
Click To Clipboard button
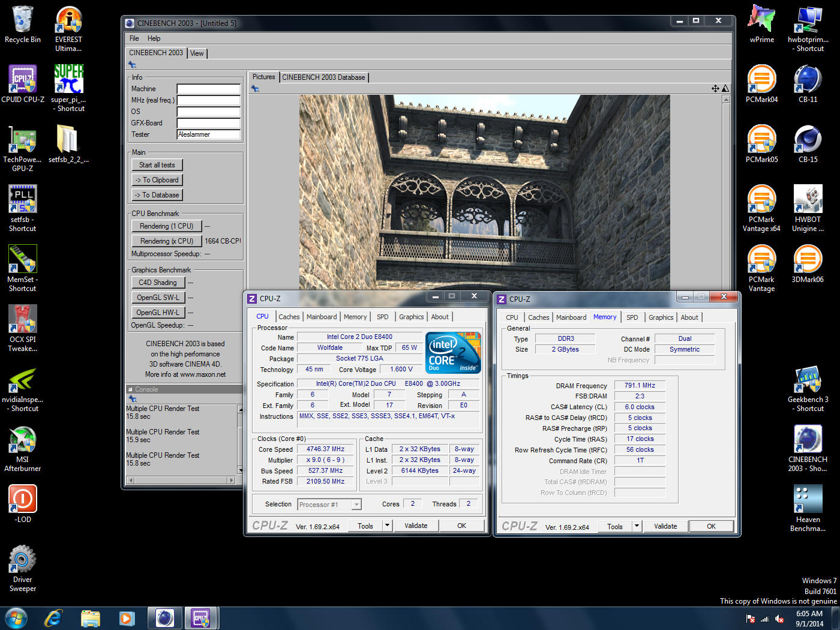tap(157, 180)
